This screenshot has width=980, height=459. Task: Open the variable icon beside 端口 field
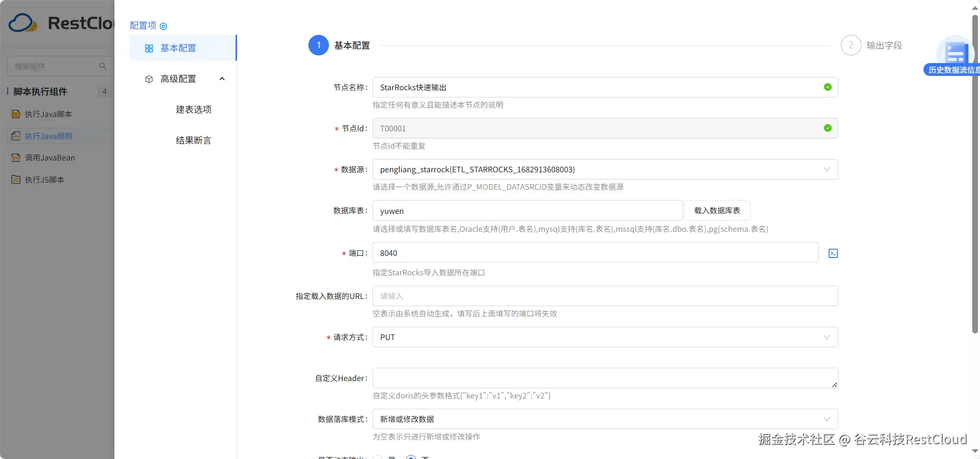[x=833, y=253]
